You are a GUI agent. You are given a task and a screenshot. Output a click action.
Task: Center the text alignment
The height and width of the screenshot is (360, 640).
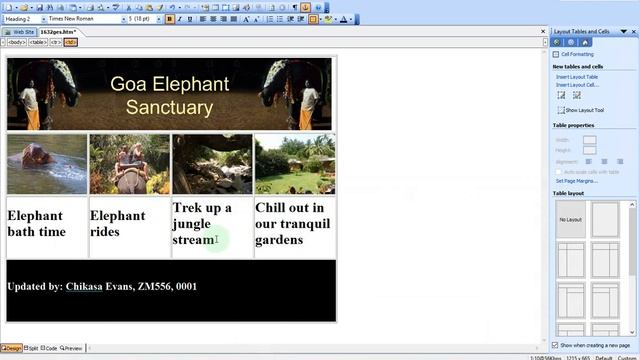(x=213, y=19)
